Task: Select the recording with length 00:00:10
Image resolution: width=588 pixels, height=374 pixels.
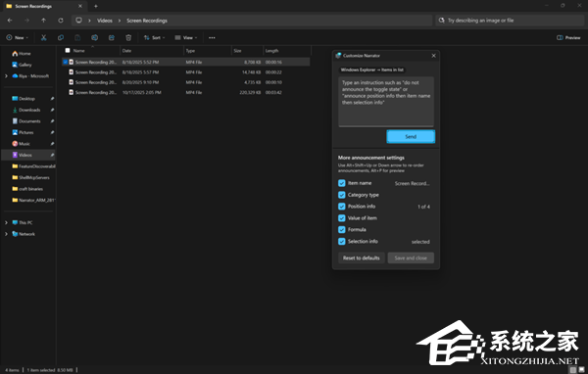Action: (186, 82)
